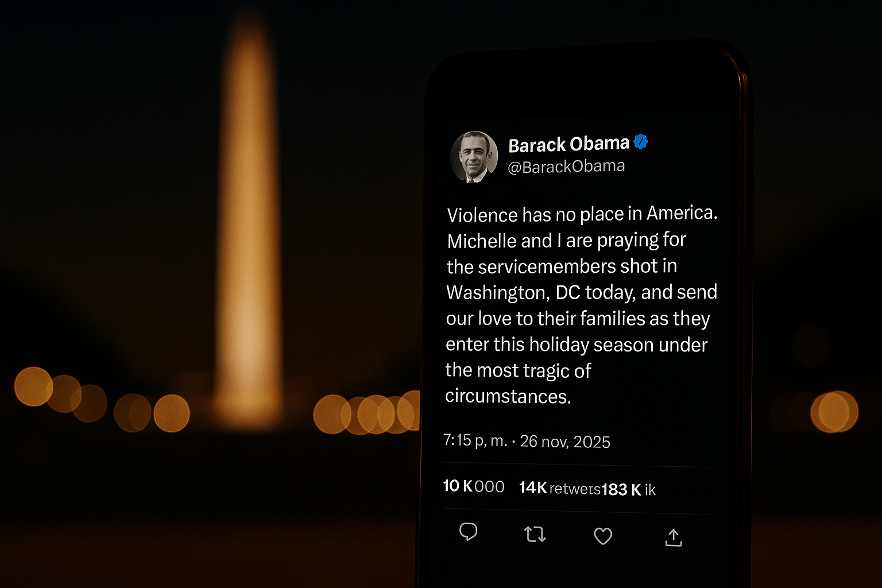Click the final word circumstances

coord(508,396)
